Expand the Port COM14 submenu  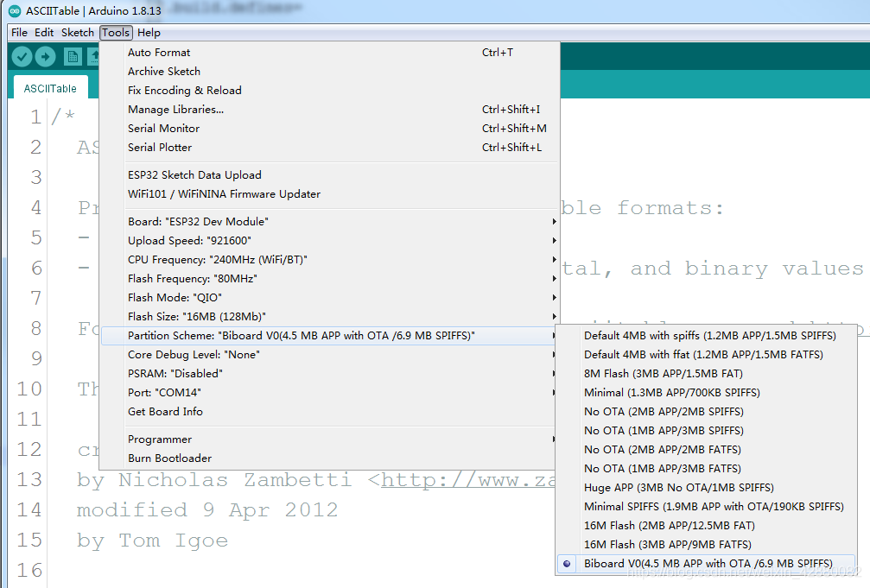(329, 392)
